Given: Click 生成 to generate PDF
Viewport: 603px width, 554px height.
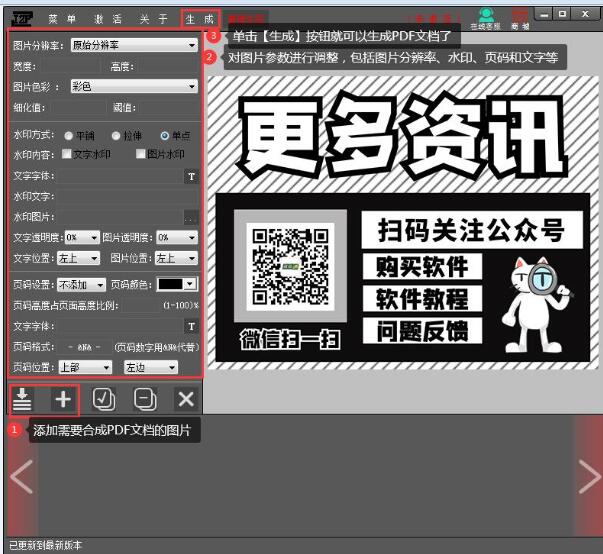Looking at the screenshot, I should tap(200, 18).
